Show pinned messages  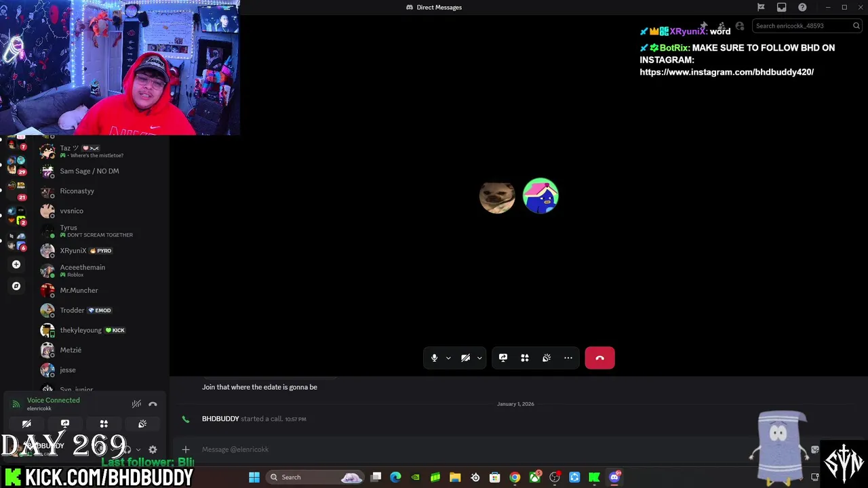(704, 26)
